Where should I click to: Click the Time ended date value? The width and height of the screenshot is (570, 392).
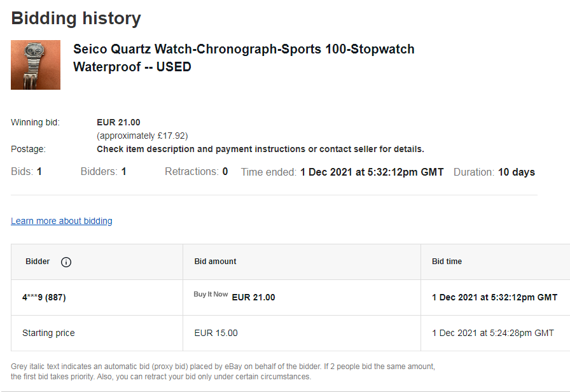tap(372, 172)
